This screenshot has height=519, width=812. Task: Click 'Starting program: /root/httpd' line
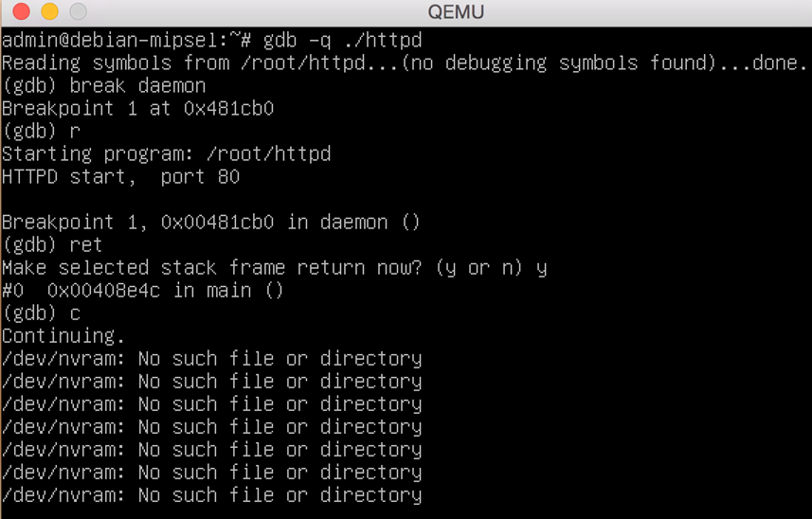pyautogui.click(x=166, y=153)
